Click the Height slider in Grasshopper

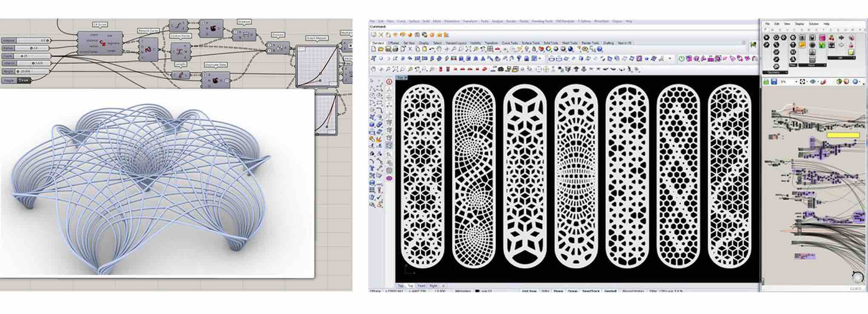(26, 71)
